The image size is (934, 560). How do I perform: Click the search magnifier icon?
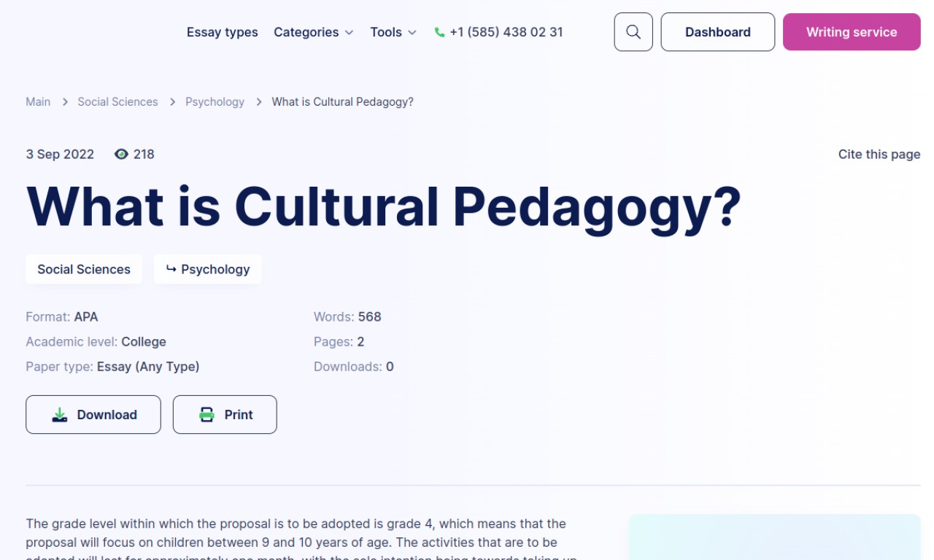[x=633, y=32]
